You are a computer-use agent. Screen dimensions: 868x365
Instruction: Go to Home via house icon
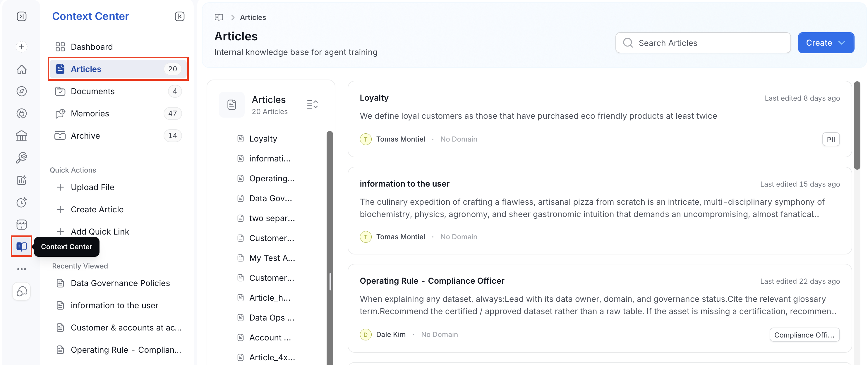pos(22,69)
